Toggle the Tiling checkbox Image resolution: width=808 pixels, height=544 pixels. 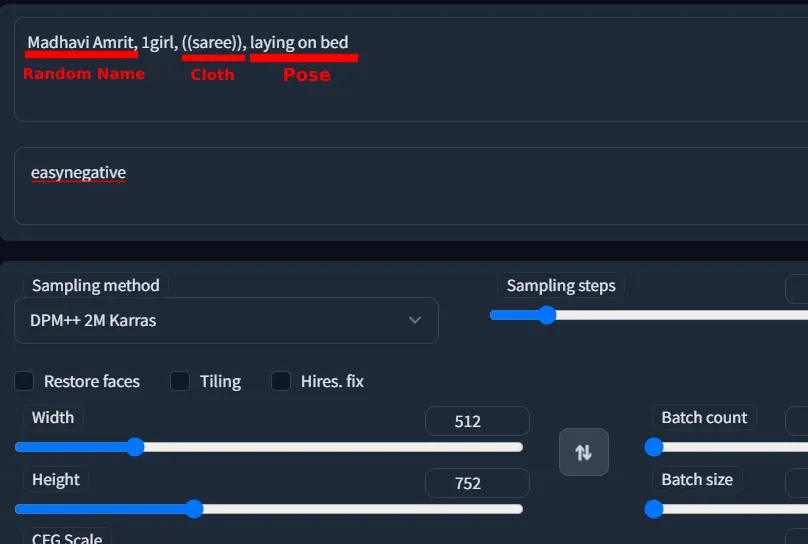pos(180,381)
